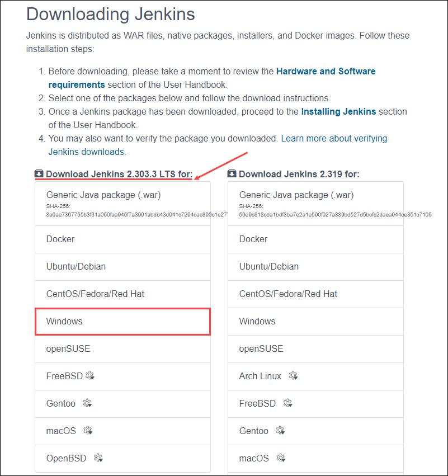Click the gear icon beside OpenBSD
Viewport: 448px width, 476px height.
coord(98,458)
